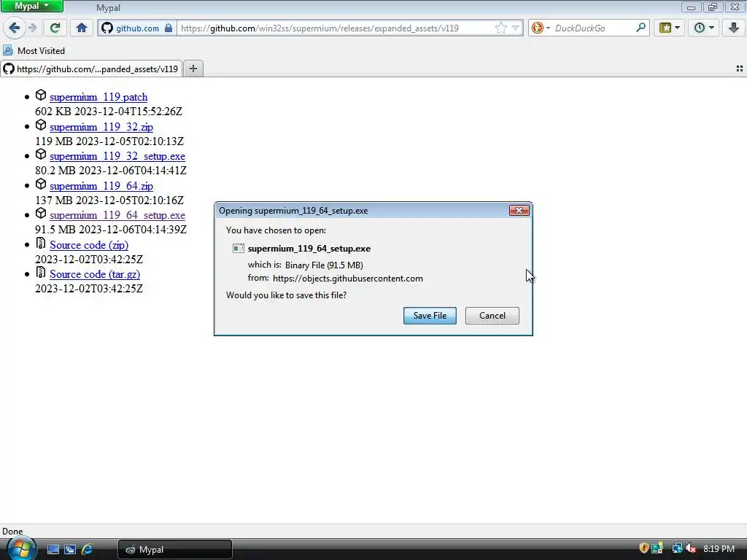Viewport: 747px width, 560px height.
Task: Click 'https://objects.githubusercontent.com' source text
Action: 348,279
